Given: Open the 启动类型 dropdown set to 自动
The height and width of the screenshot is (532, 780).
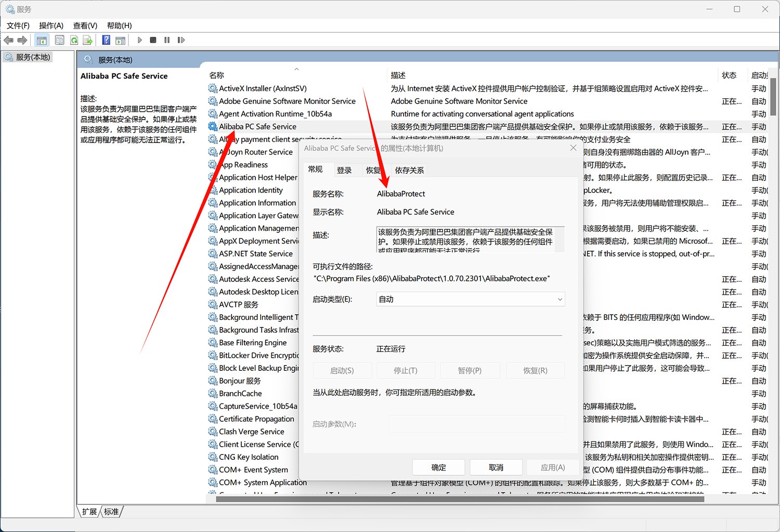Looking at the screenshot, I should 471,299.
